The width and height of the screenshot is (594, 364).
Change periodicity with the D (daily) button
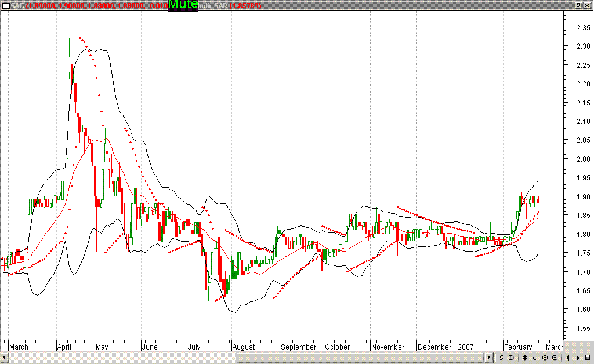tap(512, 358)
